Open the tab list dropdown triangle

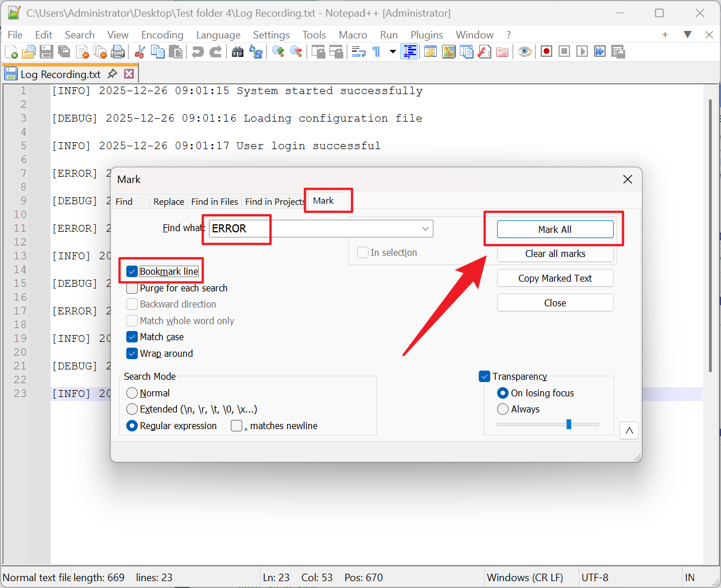[x=687, y=34]
